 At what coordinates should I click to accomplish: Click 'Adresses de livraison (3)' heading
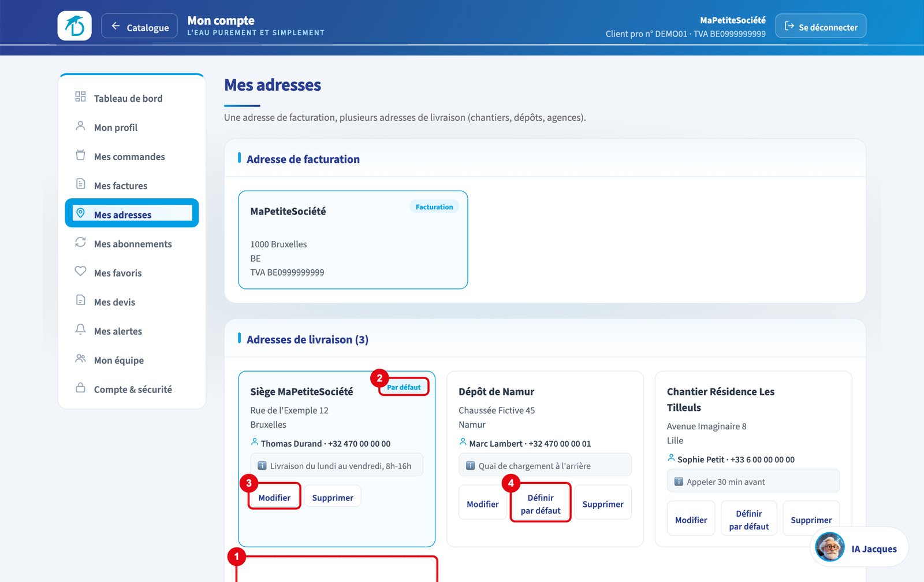(307, 339)
